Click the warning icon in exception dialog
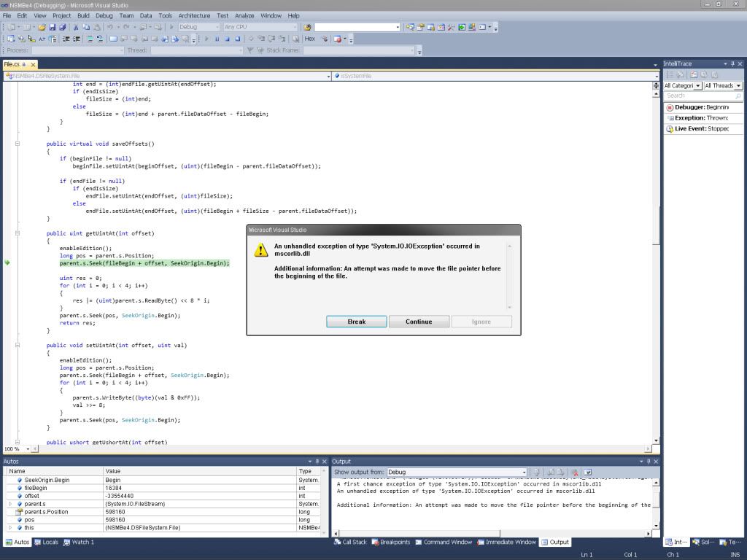Viewport: 747px width, 560px height. click(260, 250)
